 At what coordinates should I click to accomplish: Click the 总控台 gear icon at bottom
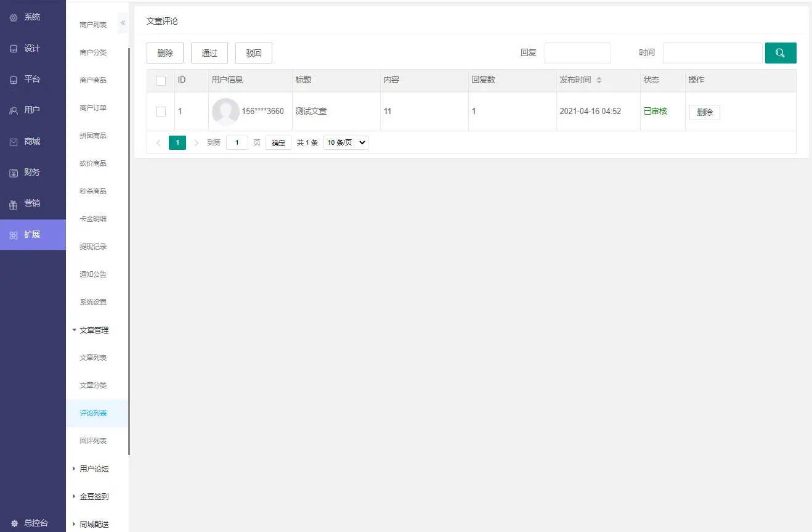pos(14,523)
